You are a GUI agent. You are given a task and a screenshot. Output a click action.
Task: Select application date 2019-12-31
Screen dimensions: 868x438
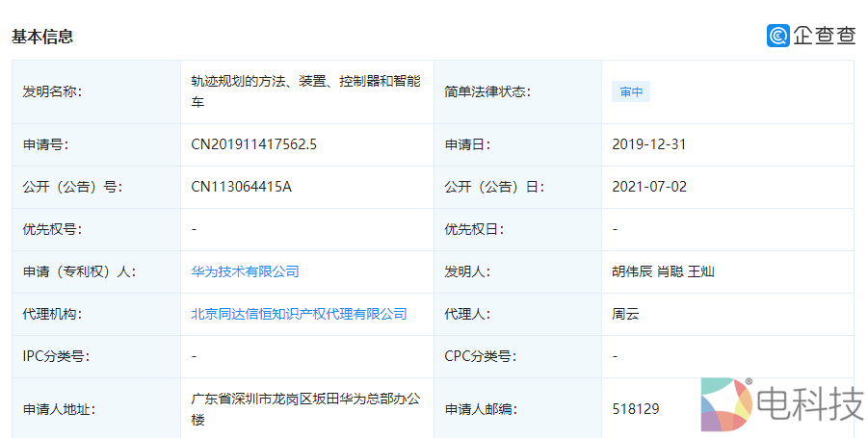(x=648, y=144)
